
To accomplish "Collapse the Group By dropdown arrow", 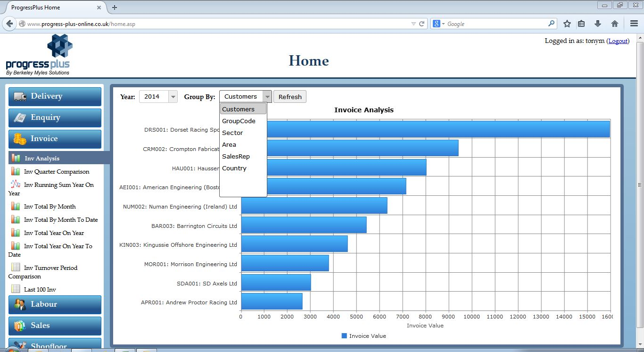I will click(x=267, y=97).
